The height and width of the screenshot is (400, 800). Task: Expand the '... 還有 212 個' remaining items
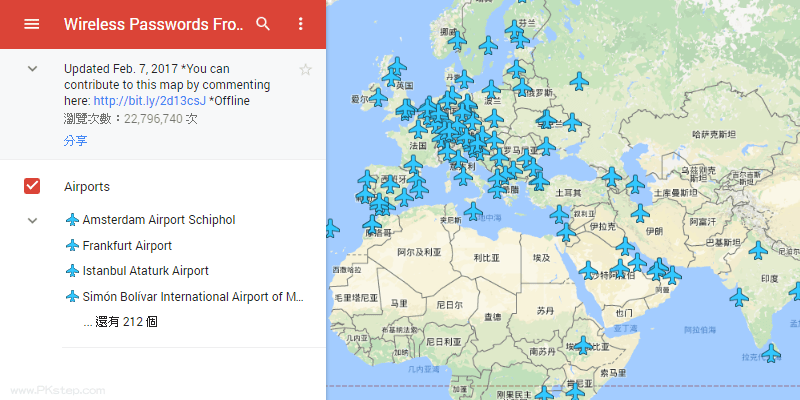120,322
